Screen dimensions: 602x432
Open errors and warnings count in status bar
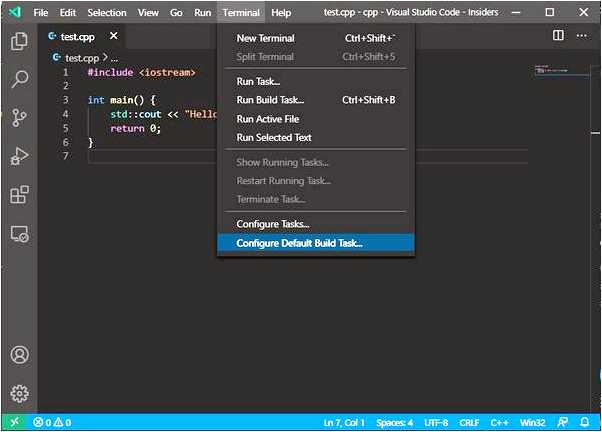pos(52,422)
